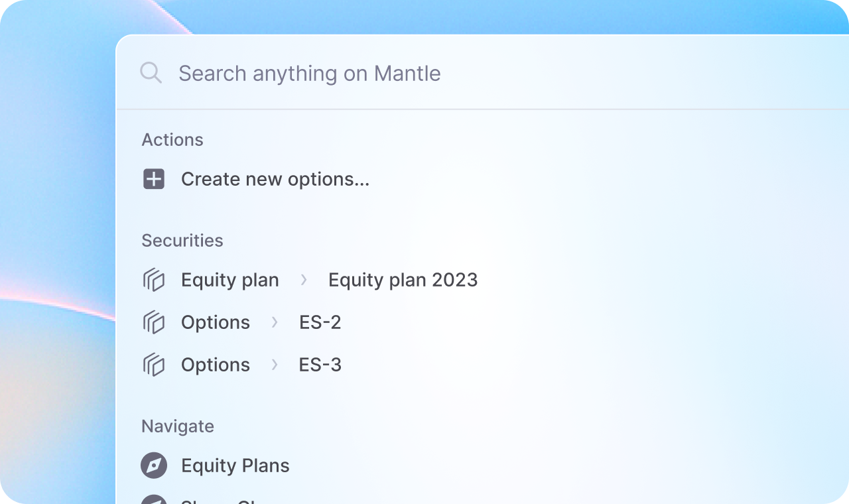849x504 pixels.
Task: Click the securities stack icon beside Equity plan
Action: [154, 280]
